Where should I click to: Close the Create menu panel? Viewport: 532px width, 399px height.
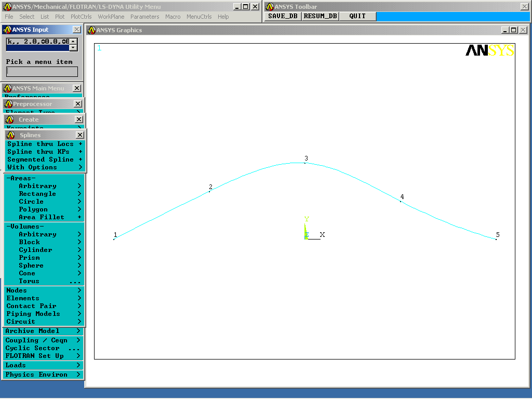79,119
